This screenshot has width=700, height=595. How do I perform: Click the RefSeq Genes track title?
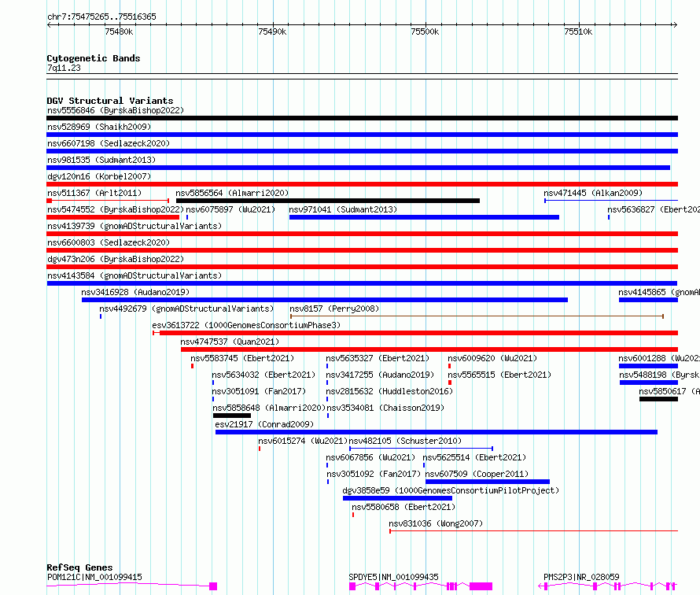(79, 567)
